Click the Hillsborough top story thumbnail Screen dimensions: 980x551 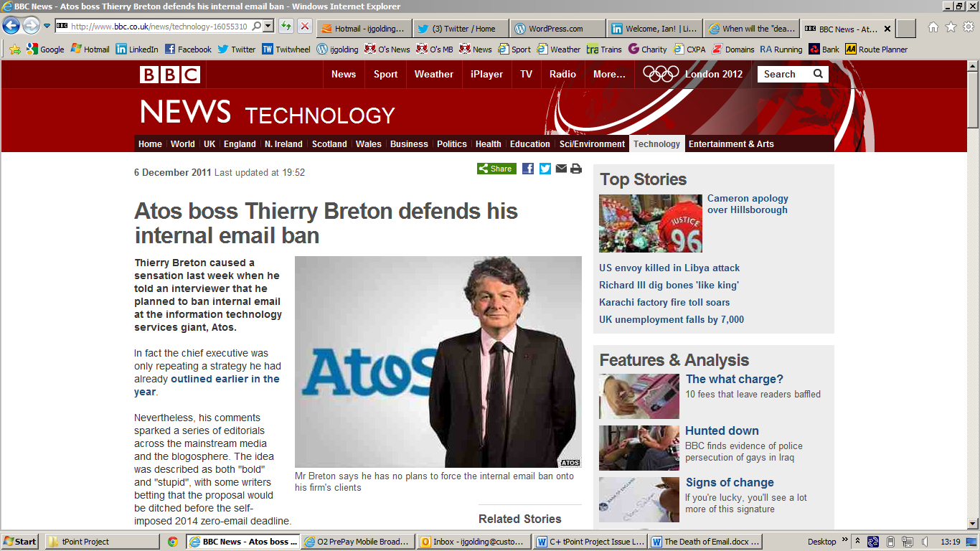[x=651, y=223]
